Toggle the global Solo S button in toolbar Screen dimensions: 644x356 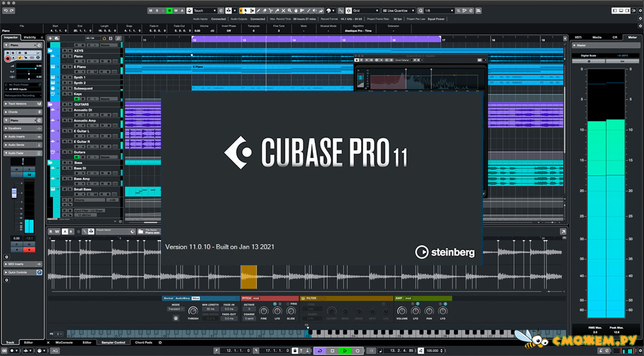[157, 10]
